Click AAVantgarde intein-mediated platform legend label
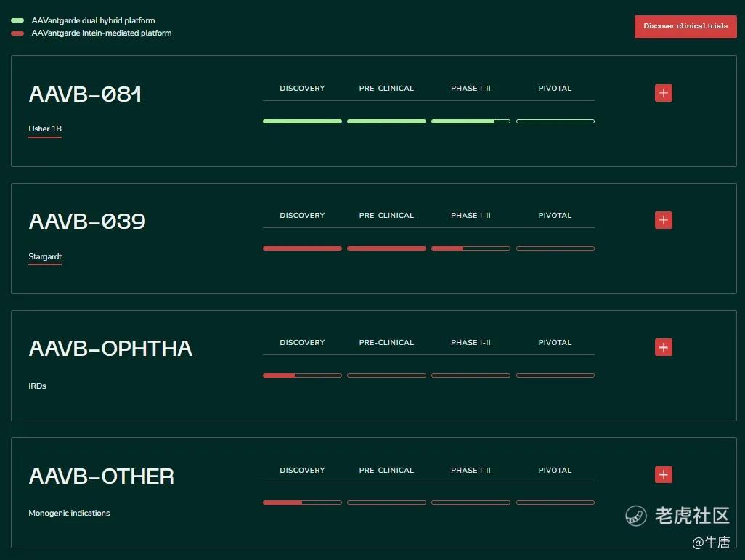This screenshot has width=745, height=560. point(101,33)
